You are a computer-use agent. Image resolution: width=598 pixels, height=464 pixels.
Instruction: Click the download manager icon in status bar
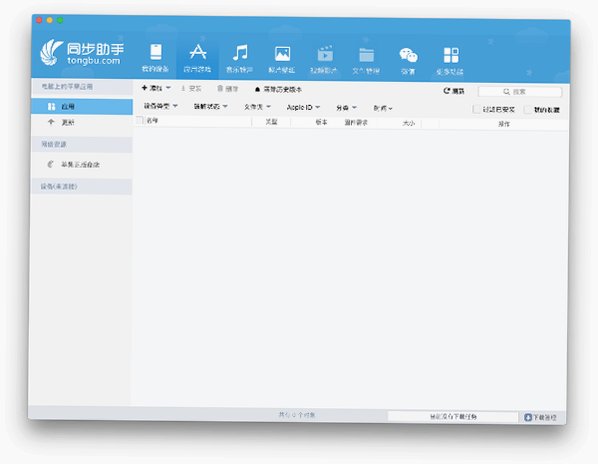[528, 417]
